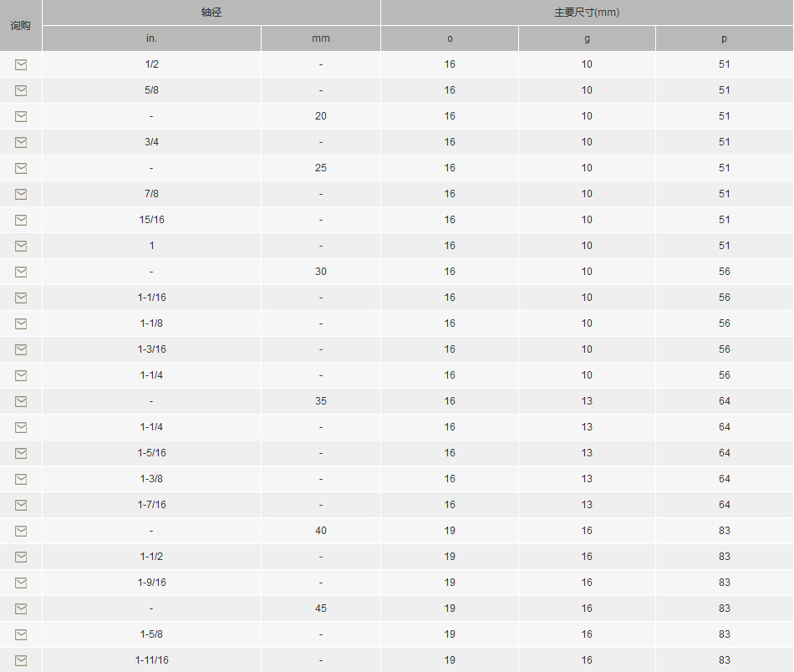
Task: Click the 询购 column header
Action: [x=21, y=25]
